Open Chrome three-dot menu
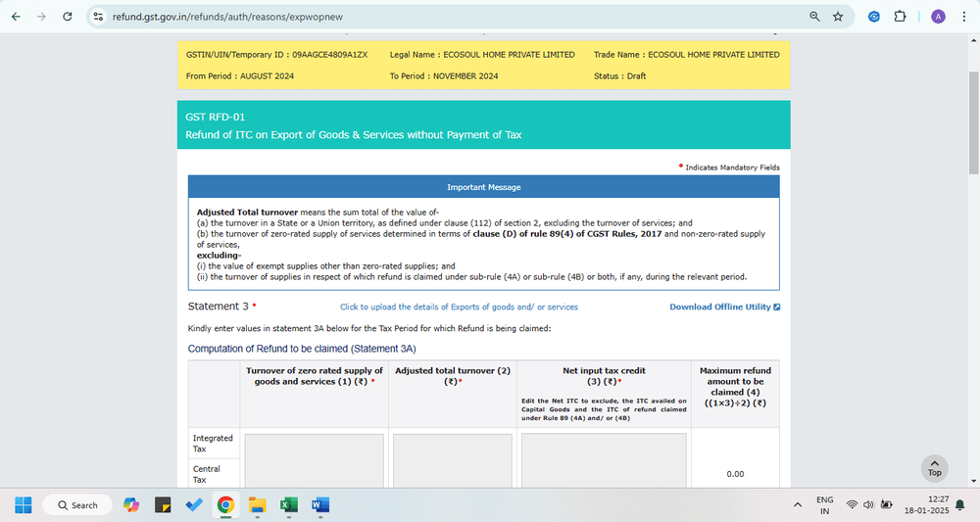Viewport: 980px width, 522px height. click(963, 17)
